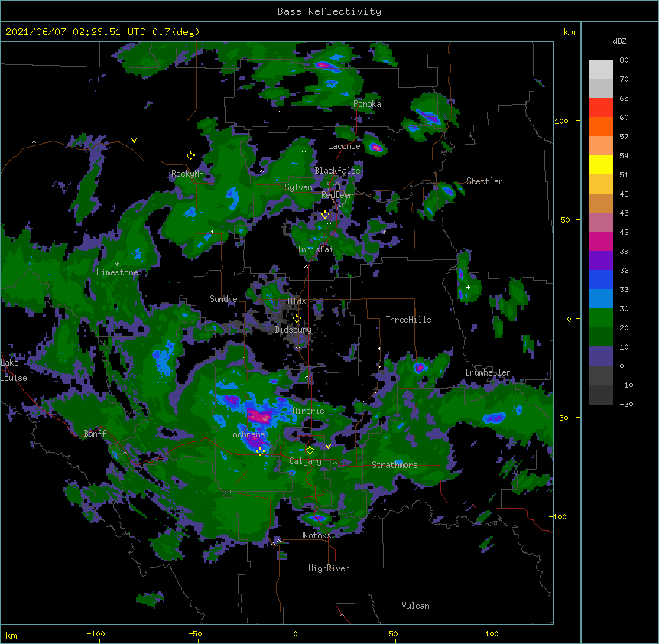Select the Didsbury label
Screen dimensions: 659x644
pos(294,330)
